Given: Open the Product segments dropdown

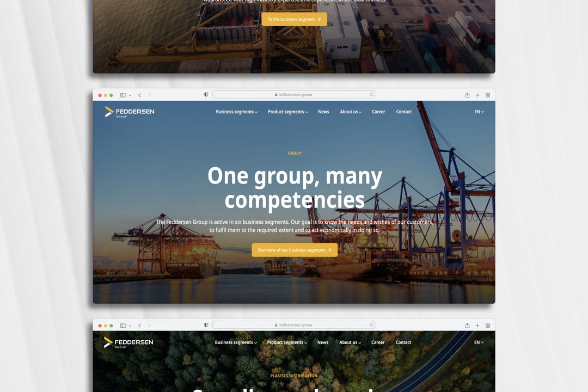Looking at the screenshot, I should tap(287, 112).
